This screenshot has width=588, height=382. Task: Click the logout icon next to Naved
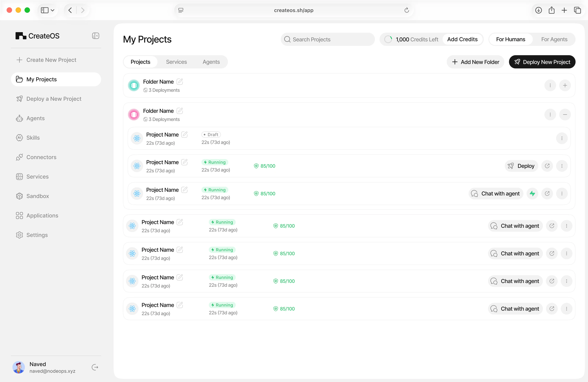[95, 367]
